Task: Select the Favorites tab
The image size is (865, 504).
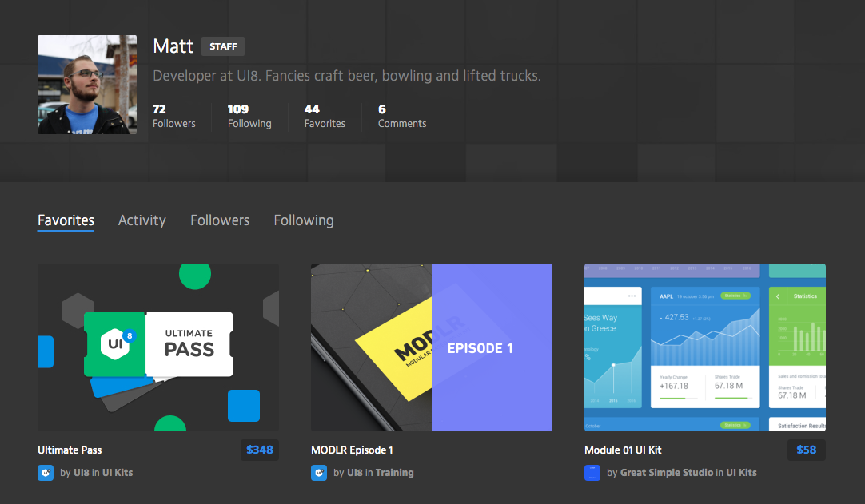Action: point(66,220)
